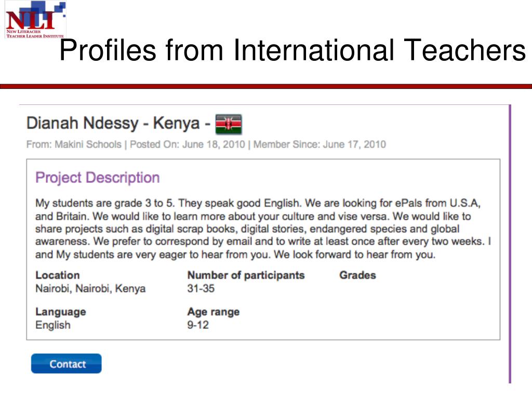Click Nairobi, Nairobi, Kenya location value
Viewport: 532px width, 399px height.
(90, 288)
